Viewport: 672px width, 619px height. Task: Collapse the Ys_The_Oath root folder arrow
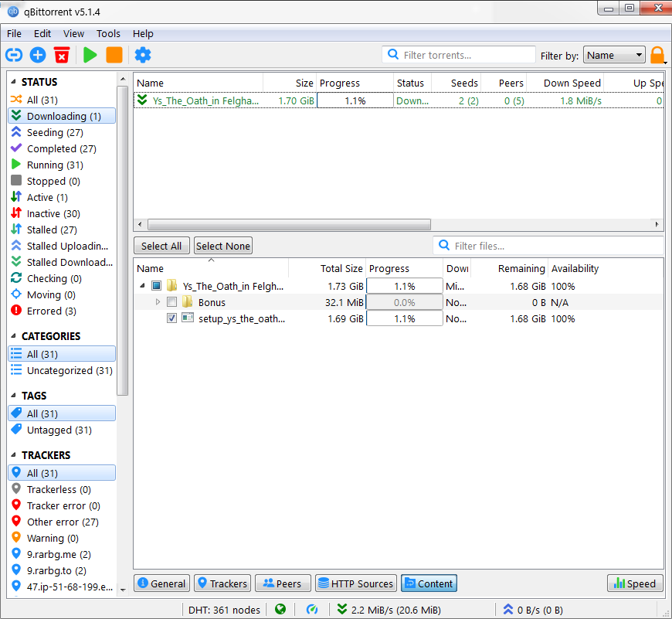143,286
